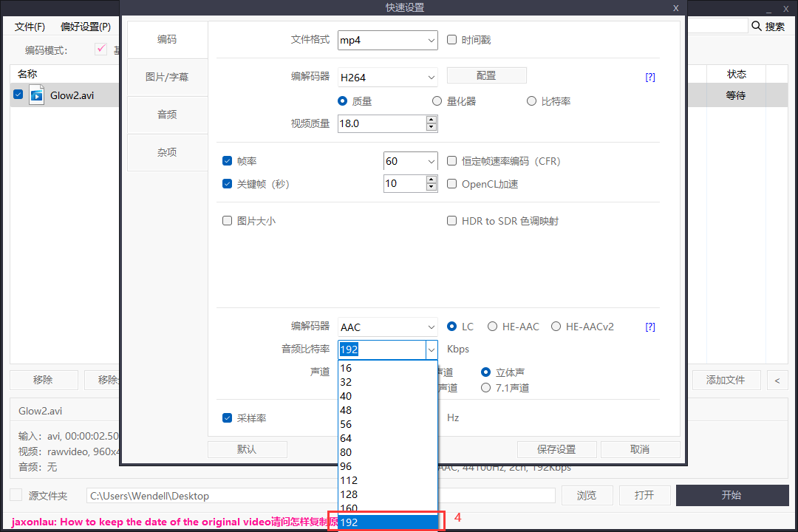Select 128 in the bitrate list

click(387, 494)
